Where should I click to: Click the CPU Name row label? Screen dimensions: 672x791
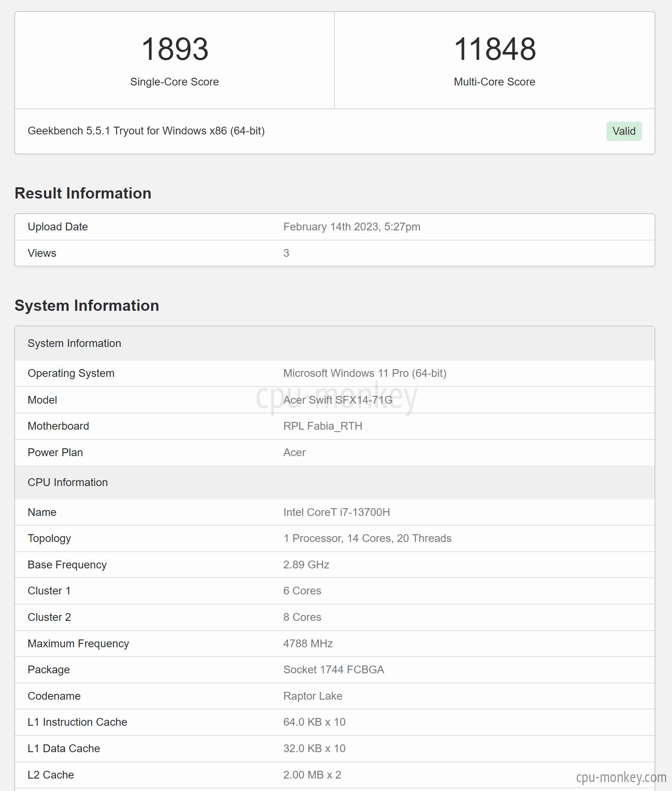point(42,512)
